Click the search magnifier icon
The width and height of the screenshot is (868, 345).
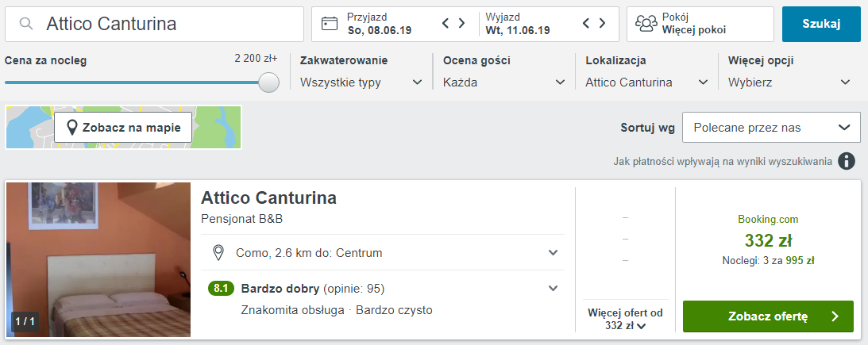27,25
